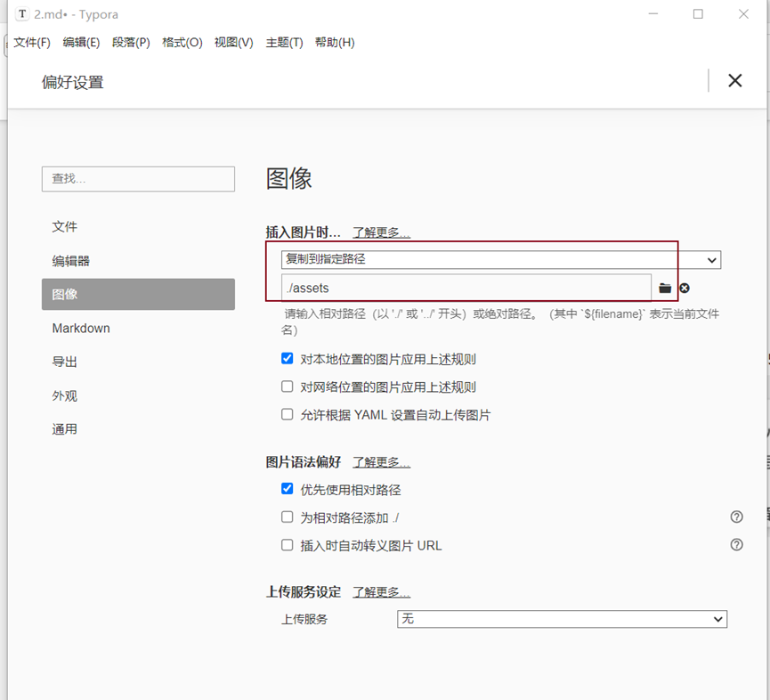Open 了解更多 link for image syntax preference

click(381, 462)
